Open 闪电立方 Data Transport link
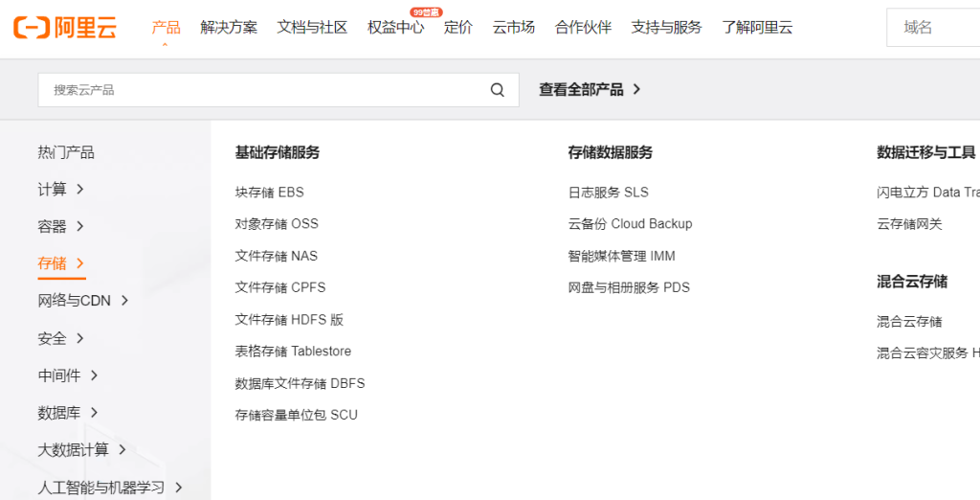The height and width of the screenshot is (500, 980). coord(928,193)
